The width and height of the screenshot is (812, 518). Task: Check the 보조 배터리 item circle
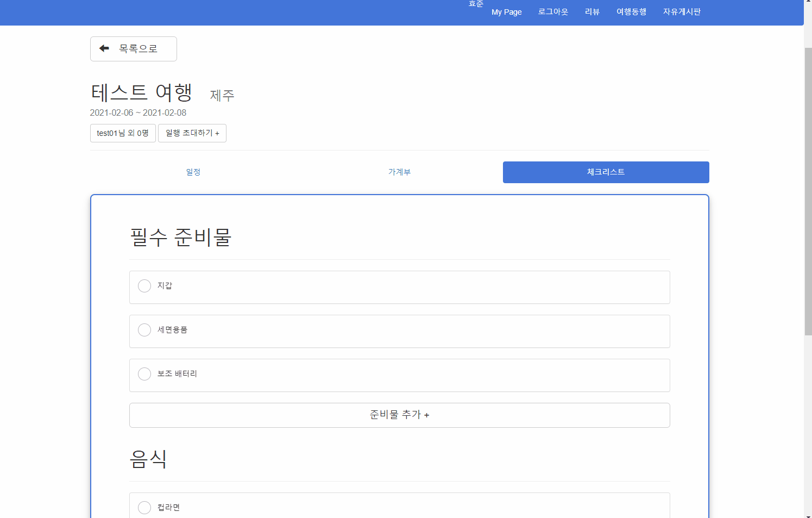tap(144, 374)
